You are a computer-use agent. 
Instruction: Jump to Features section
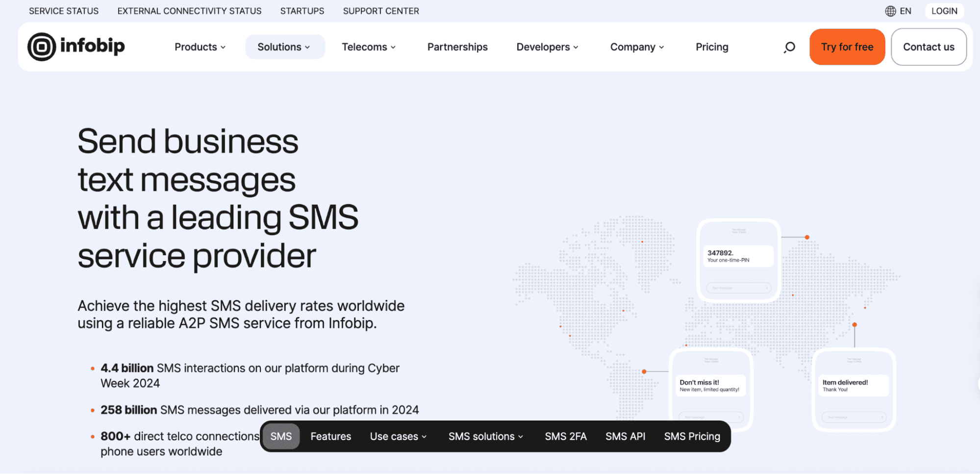331,436
